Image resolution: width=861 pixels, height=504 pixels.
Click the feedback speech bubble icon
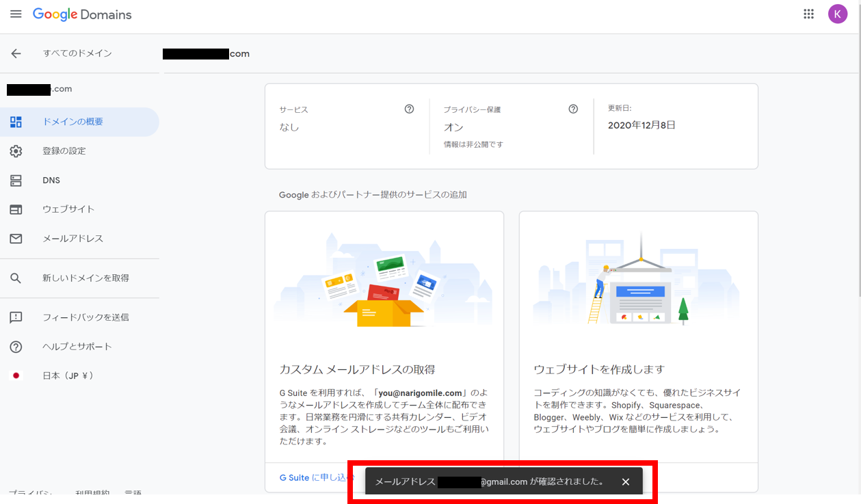tap(16, 317)
